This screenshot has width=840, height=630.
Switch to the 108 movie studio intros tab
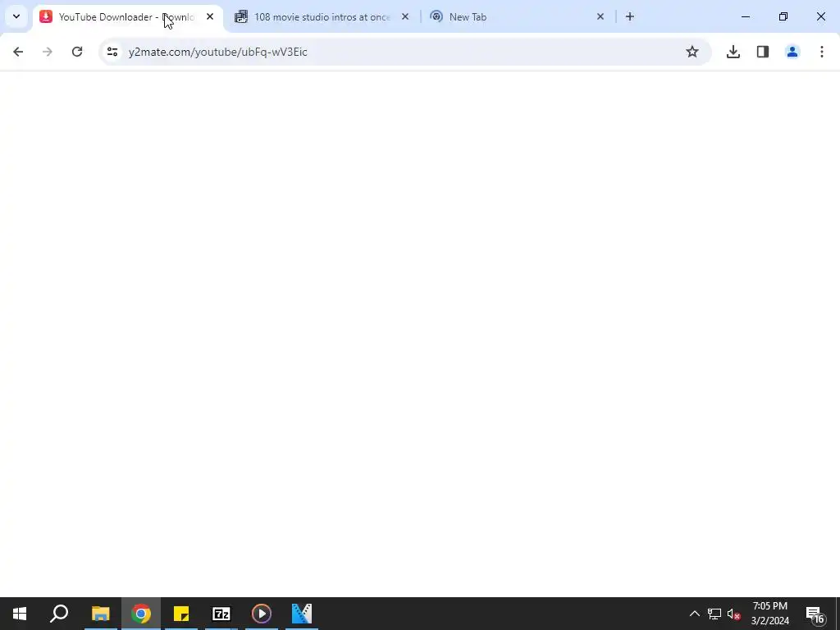322,17
